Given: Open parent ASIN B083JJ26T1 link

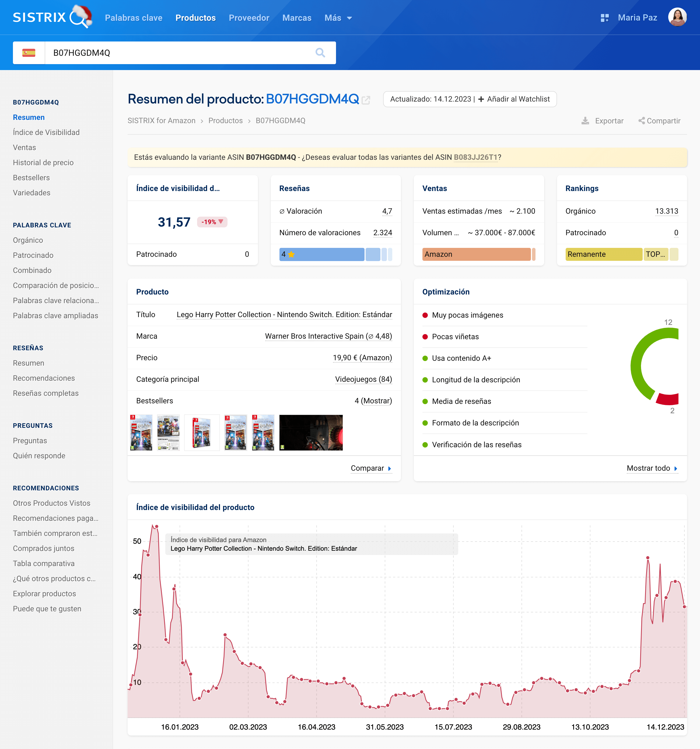Looking at the screenshot, I should 475,157.
